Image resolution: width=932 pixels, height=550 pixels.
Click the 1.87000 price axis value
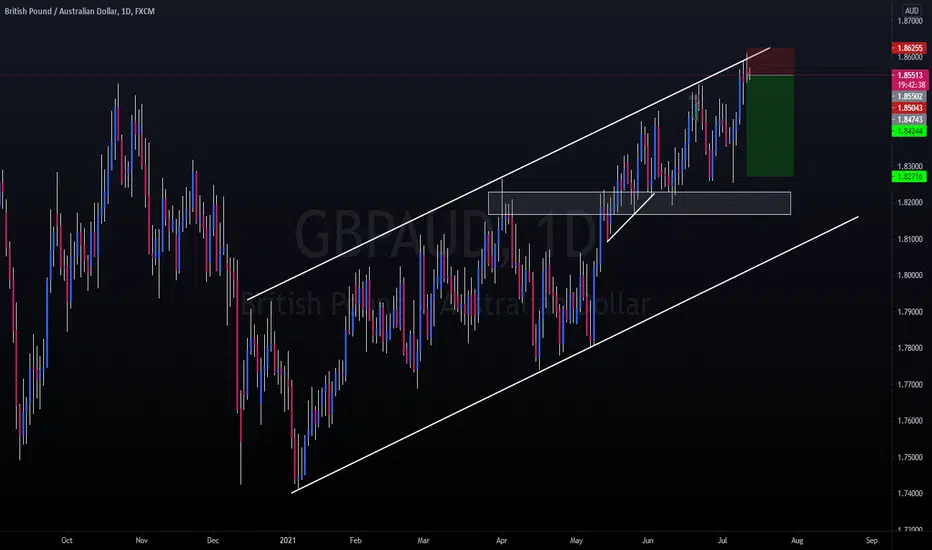[910, 21]
